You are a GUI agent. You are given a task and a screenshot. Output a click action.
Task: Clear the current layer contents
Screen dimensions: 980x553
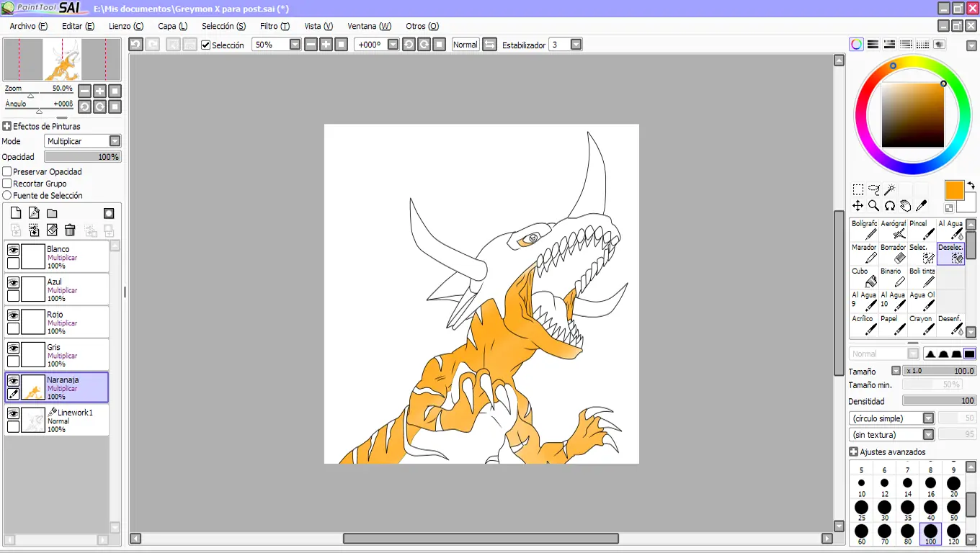click(52, 230)
